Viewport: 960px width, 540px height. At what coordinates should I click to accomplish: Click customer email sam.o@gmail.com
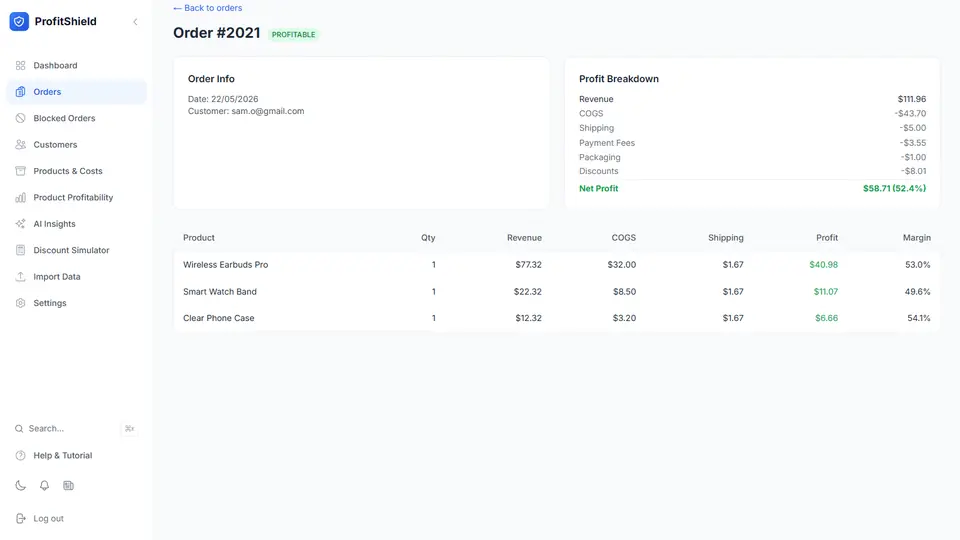click(268, 111)
